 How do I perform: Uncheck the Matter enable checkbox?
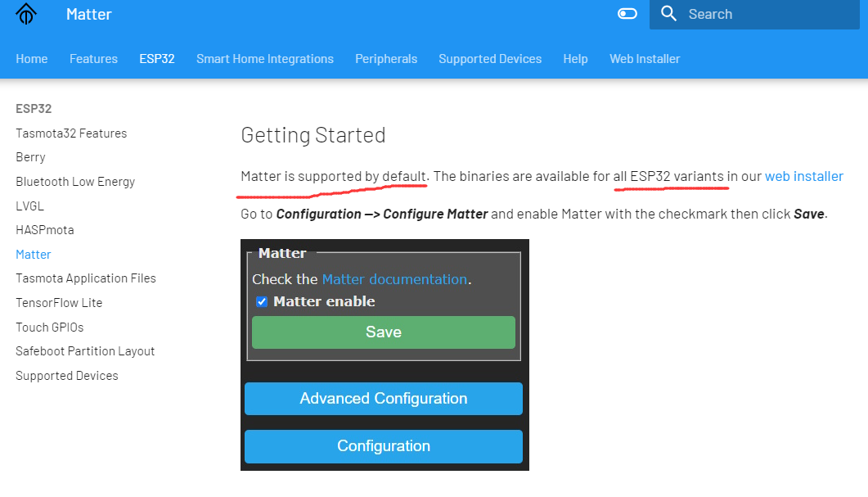pos(262,302)
